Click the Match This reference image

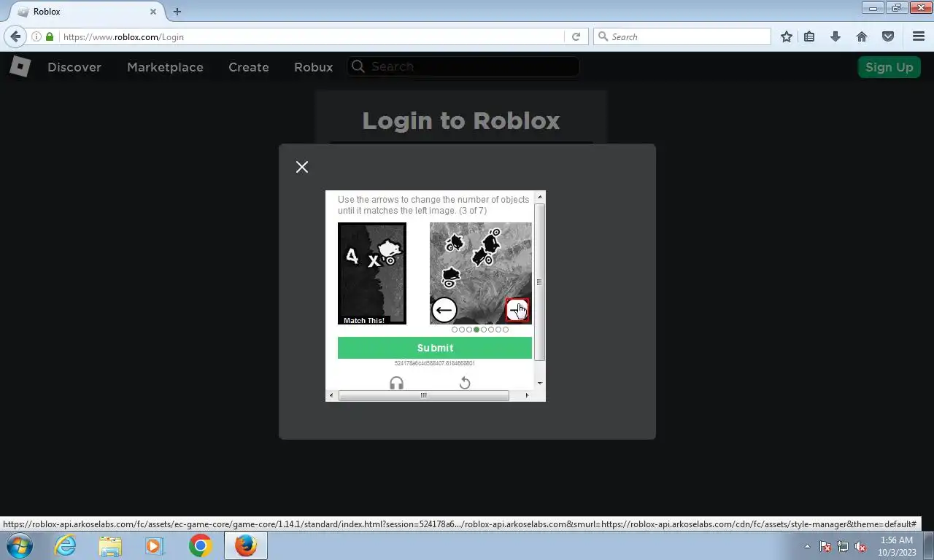point(372,273)
